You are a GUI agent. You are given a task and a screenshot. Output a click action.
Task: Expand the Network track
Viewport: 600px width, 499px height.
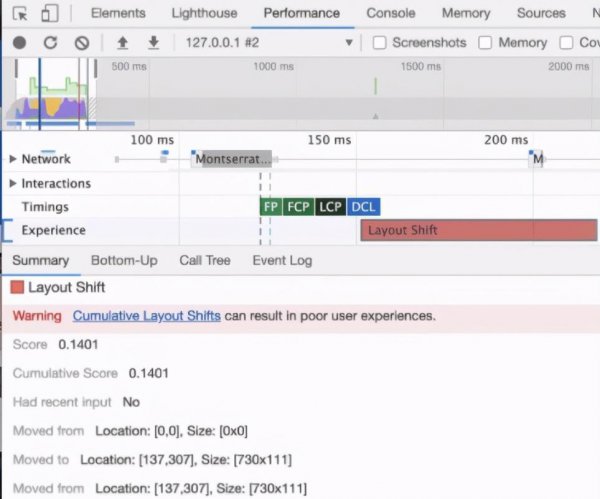coord(13,159)
